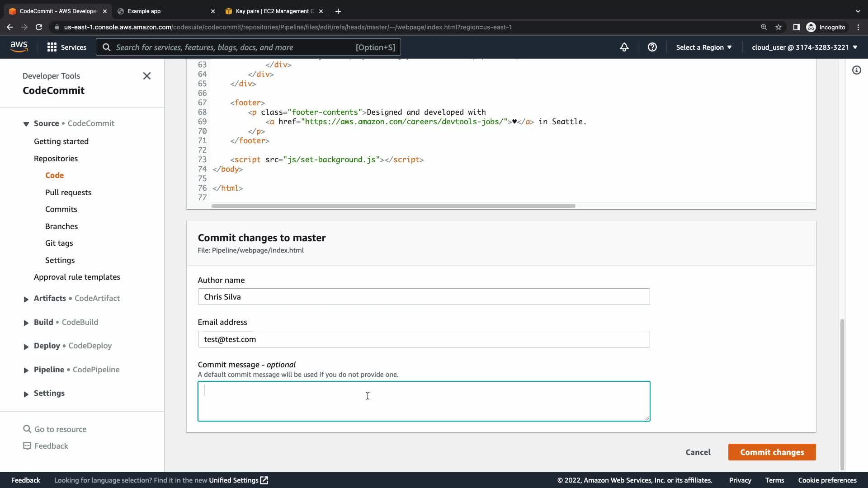Open Pull requests in the sidebar
The image size is (868, 488).
pos(68,192)
